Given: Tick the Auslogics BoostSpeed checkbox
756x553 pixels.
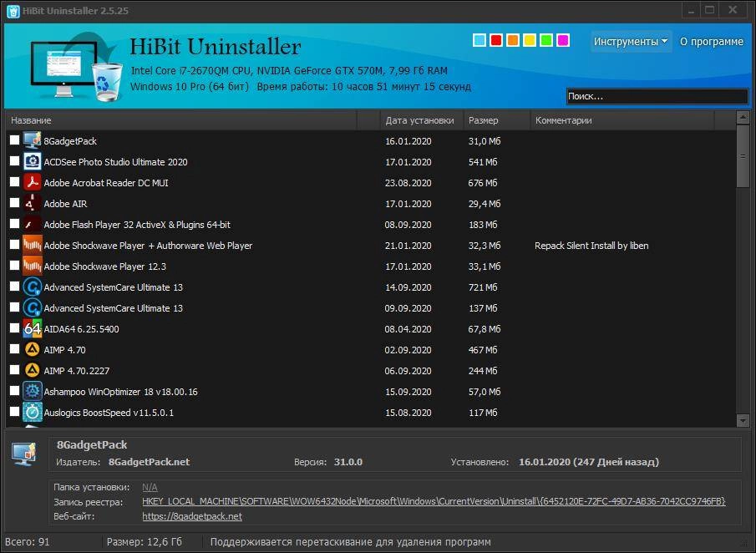Looking at the screenshot, I should [x=14, y=411].
